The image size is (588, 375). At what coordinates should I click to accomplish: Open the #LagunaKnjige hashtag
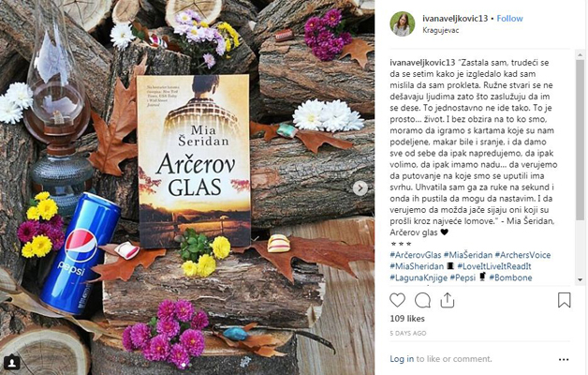419,277
